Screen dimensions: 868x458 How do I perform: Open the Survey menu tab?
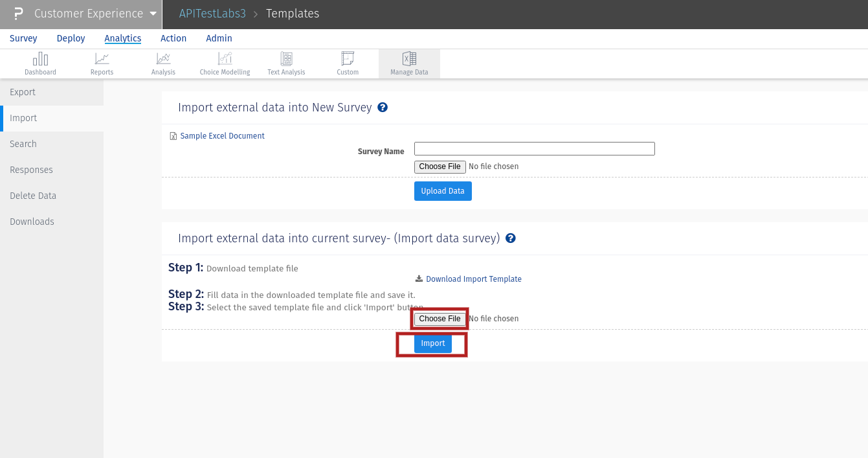pos(23,38)
